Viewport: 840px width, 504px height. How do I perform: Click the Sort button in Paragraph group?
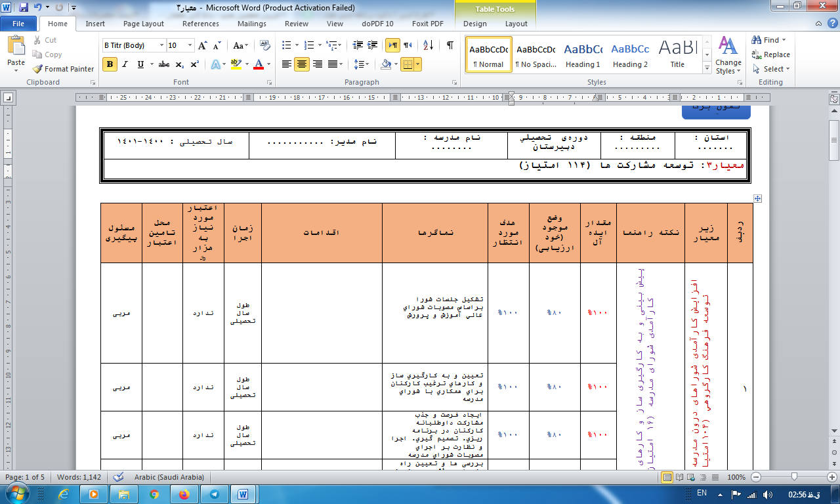(428, 45)
